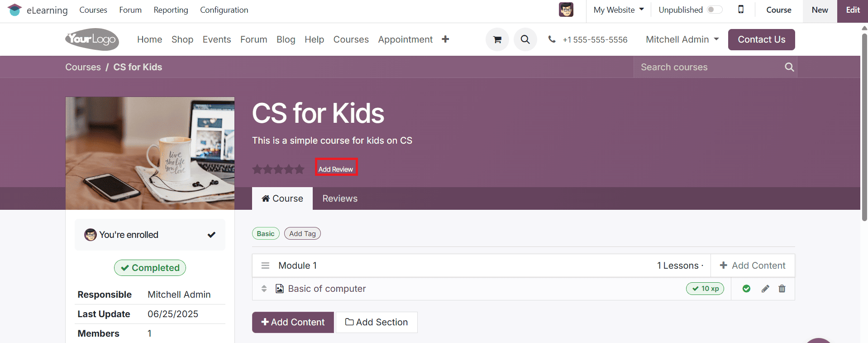Click image type icon of Basic of computer
This screenshot has height=343, width=868.
(x=280, y=289)
